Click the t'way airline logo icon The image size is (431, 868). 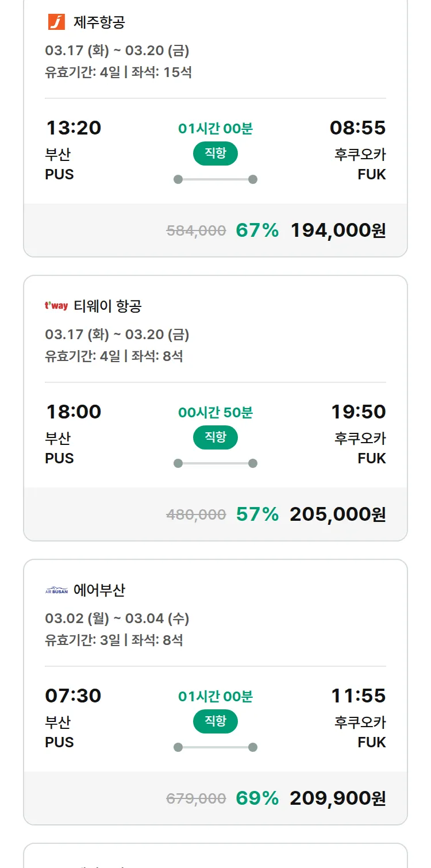tap(56, 306)
